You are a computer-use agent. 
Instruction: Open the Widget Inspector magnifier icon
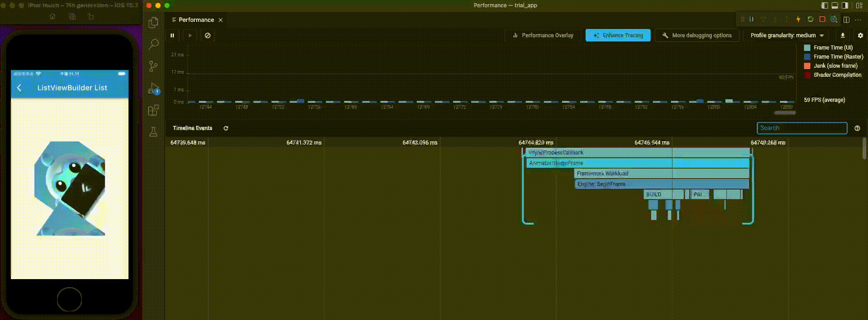[x=834, y=20]
